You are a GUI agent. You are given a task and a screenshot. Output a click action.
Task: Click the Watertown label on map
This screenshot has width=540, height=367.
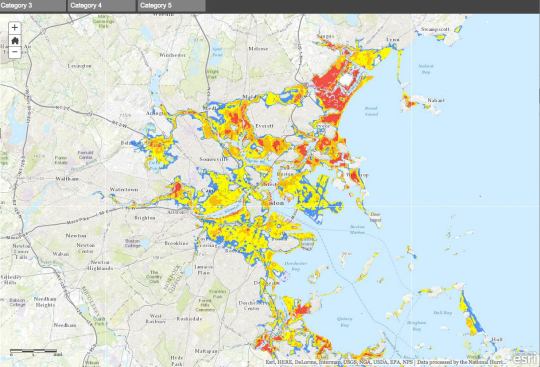tap(124, 189)
